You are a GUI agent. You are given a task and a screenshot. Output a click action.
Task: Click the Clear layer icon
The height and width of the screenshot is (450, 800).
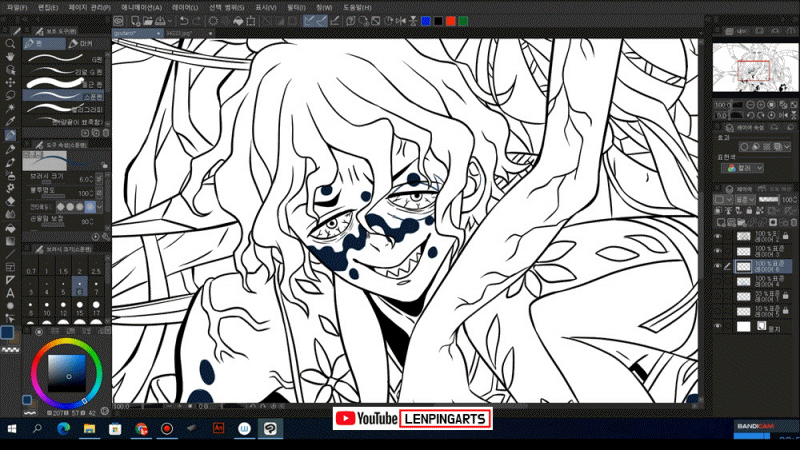[x=213, y=21]
